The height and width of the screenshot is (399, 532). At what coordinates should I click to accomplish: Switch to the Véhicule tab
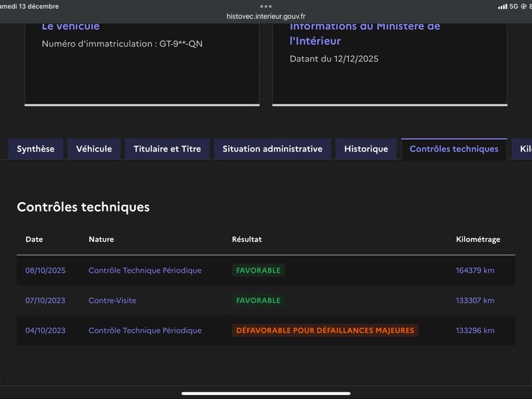tap(94, 149)
